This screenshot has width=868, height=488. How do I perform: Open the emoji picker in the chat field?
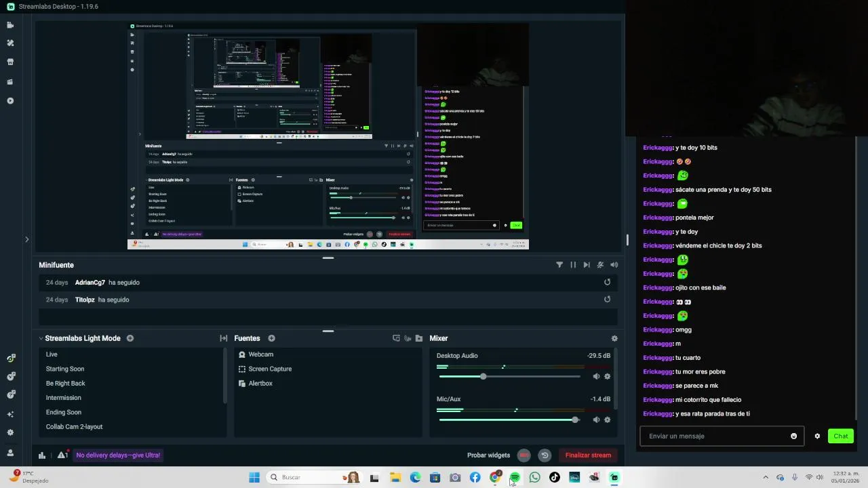[793, 436]
